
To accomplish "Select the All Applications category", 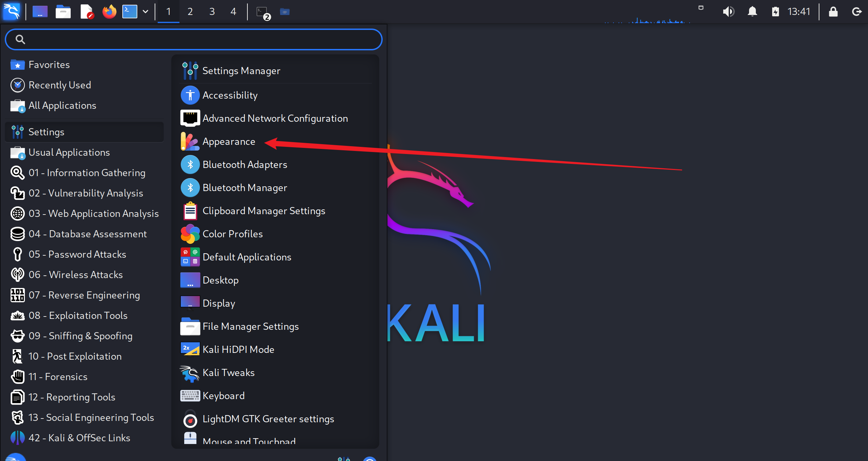I will click(x=85, y=105).
